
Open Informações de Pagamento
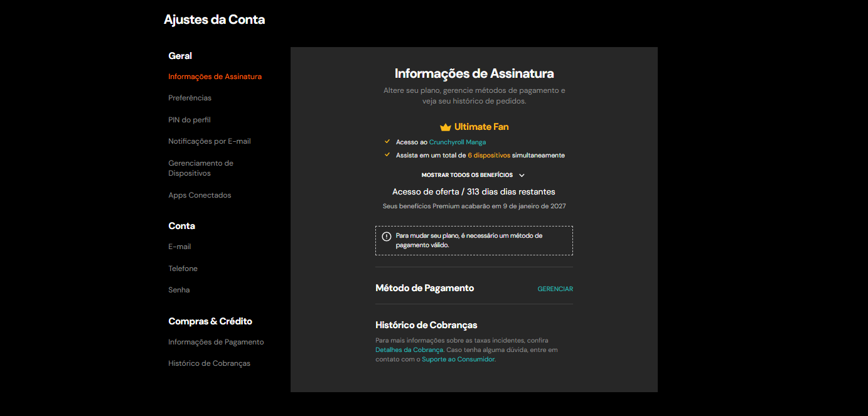click(x=216, y=341)
